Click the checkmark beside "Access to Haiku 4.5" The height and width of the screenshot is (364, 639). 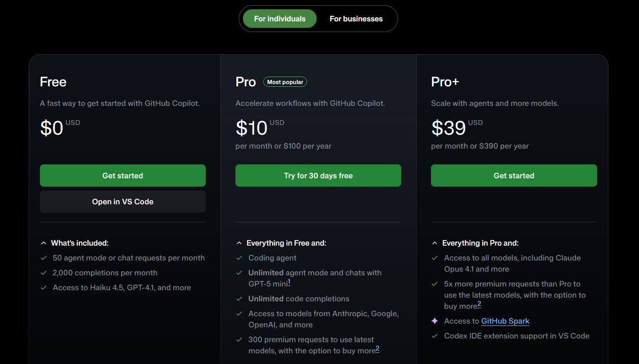coord(44,288)
